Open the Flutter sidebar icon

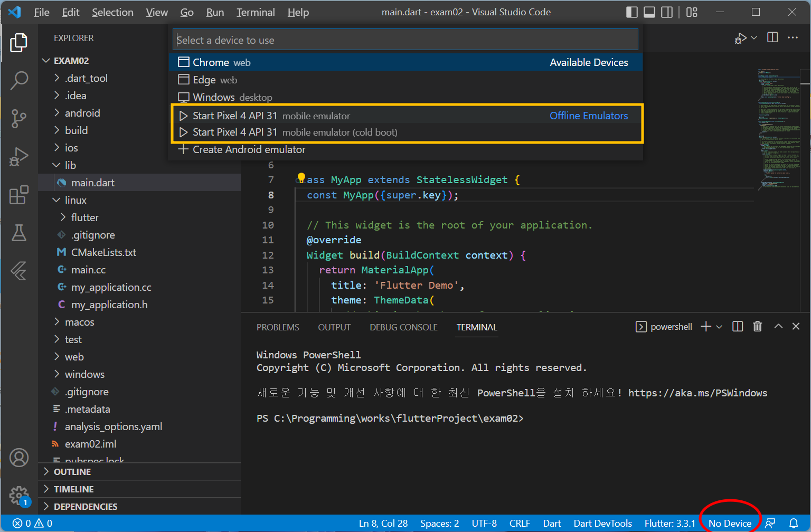coord(19,271)
